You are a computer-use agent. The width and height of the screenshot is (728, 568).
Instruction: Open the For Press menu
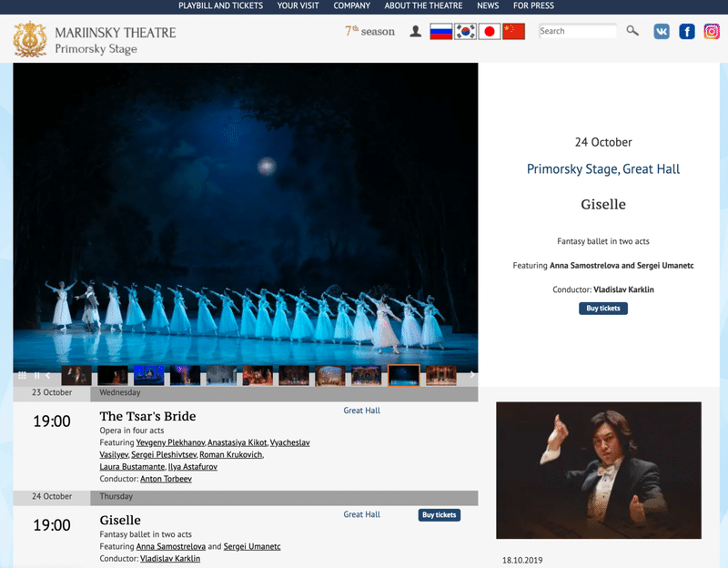(x=533, y=5)
